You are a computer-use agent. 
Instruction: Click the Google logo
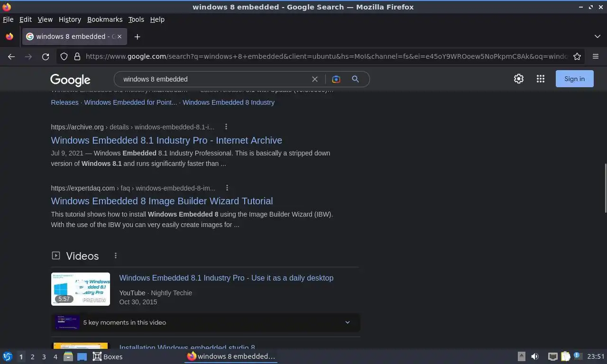pos(70,80)
